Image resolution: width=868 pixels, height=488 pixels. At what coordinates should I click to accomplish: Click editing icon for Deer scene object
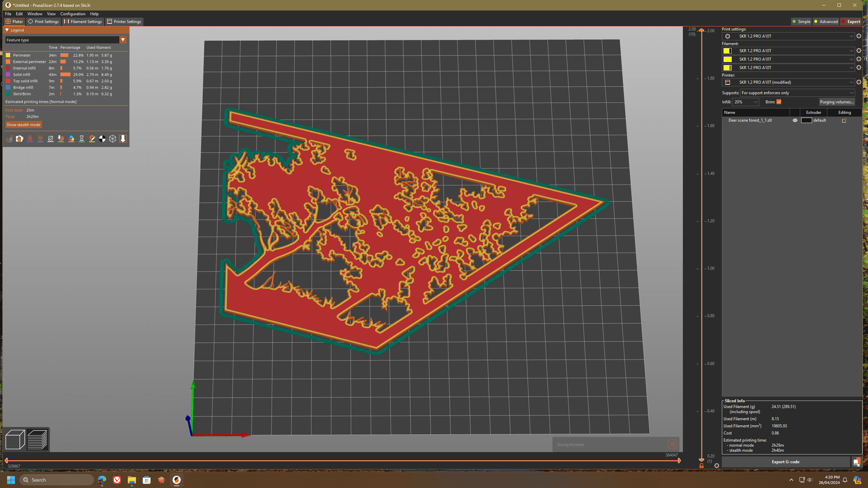pos(844,120)
